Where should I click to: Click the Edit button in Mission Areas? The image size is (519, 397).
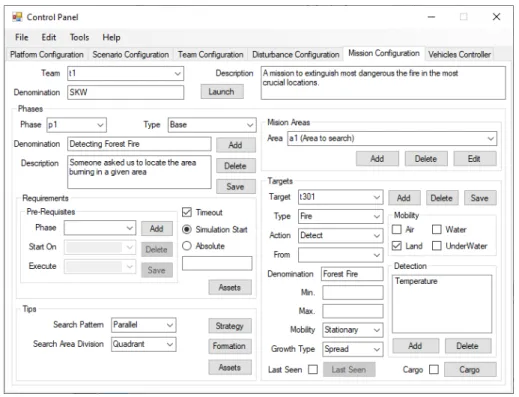[475, 159]
